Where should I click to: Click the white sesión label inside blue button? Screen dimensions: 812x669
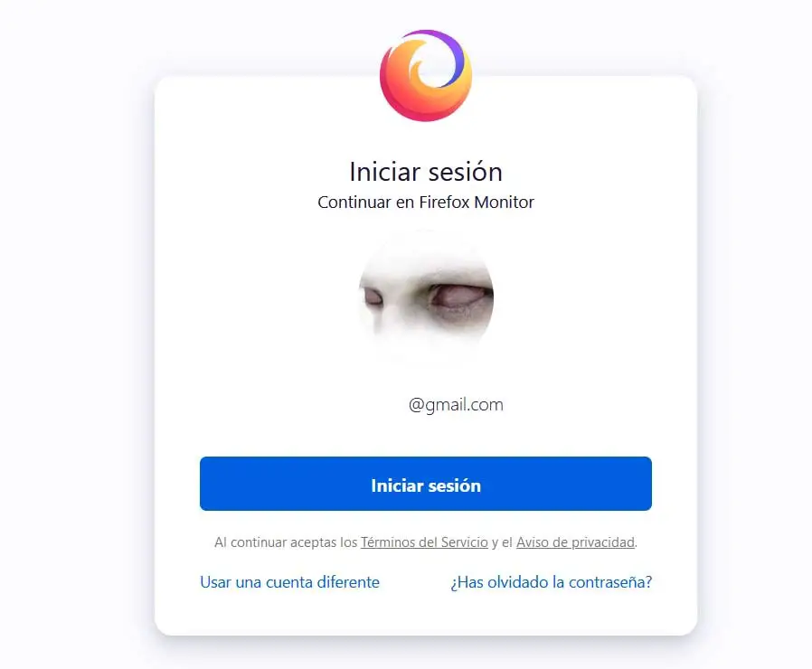(x=455, y=485)
